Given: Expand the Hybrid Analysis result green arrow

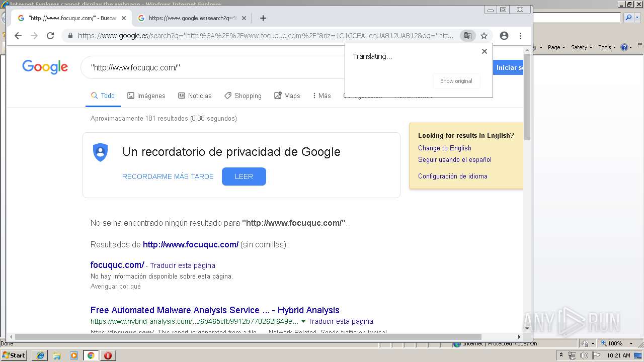Looking at the screenshot, I should (x=303, y=321).
